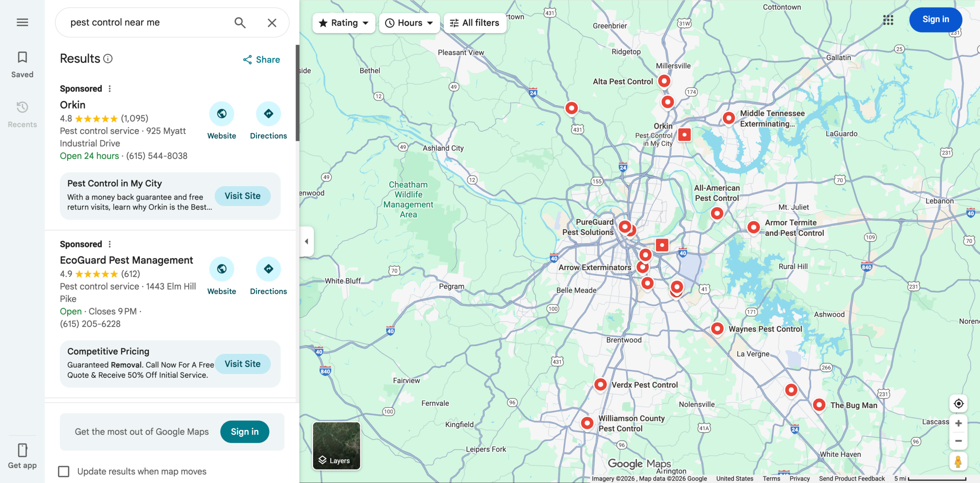Click the search magnifier icon

pyautogui.click(x=240, y=23)
